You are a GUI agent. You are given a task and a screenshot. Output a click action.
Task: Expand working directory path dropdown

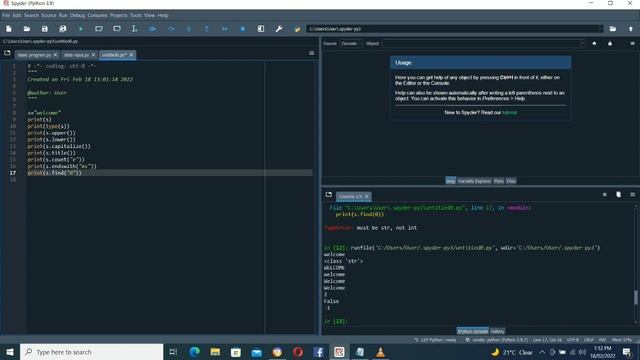pos(600,29)
